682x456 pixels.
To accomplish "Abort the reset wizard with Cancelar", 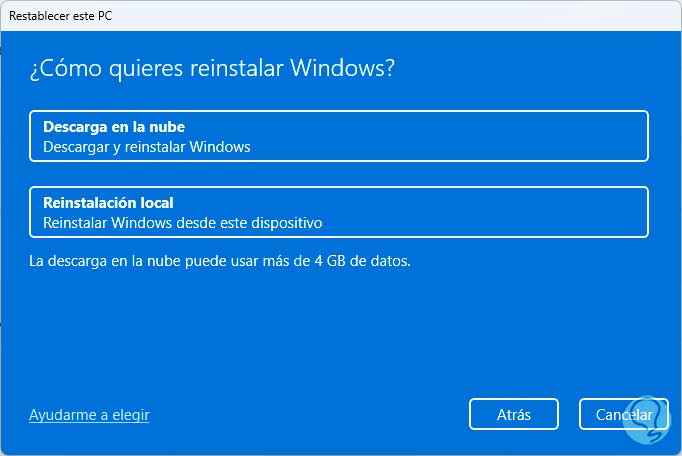I will [x=624, y=414].
